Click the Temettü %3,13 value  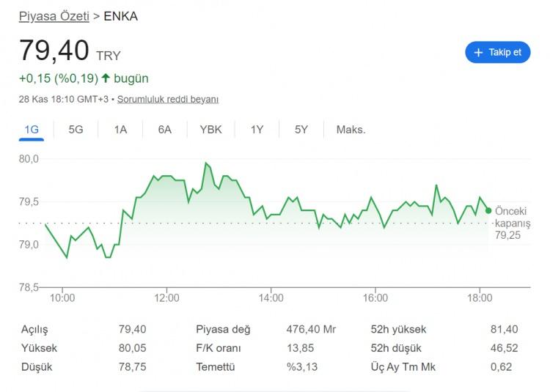[302, 366]
